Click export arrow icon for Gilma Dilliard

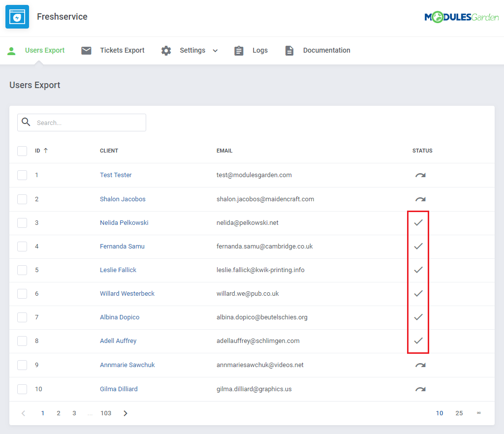(x=420, y=389)
